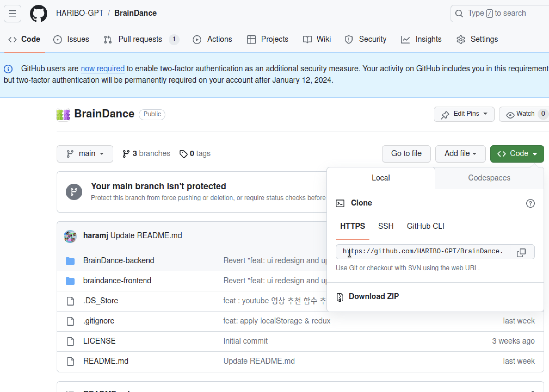Switch to the Actions tab
Screen dimensions: 549x392
(x=212, y=39)
